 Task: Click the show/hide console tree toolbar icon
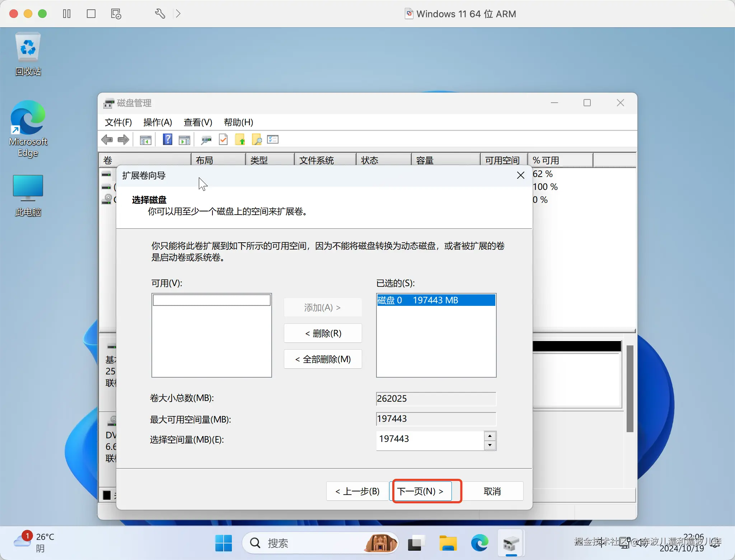click(x=145, y=140)
